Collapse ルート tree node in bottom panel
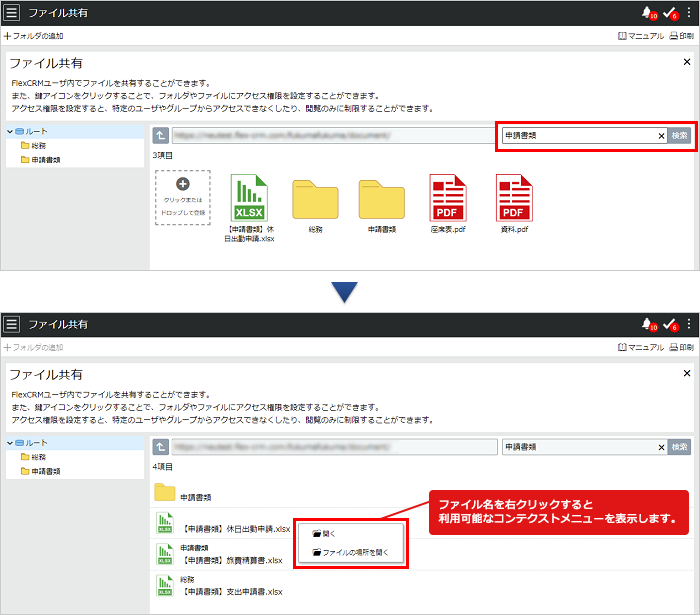 [10, 443]
